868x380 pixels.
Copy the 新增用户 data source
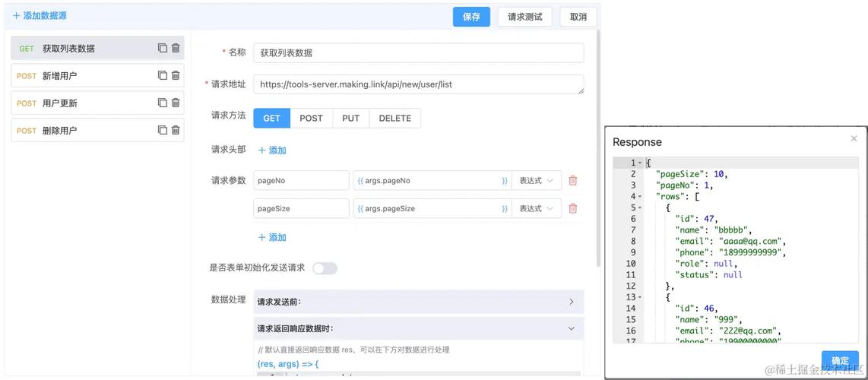pos(162,75)
